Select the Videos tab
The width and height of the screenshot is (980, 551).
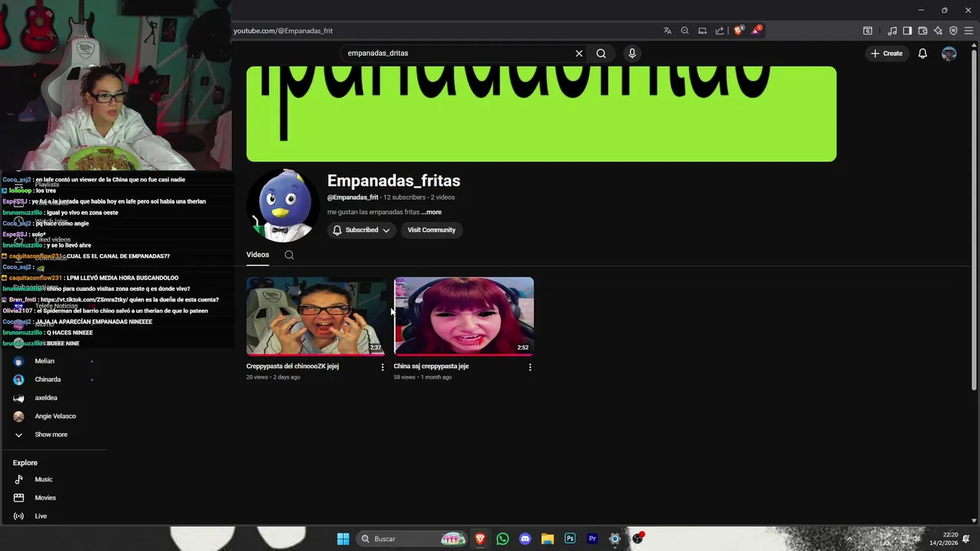click(257, 255)
